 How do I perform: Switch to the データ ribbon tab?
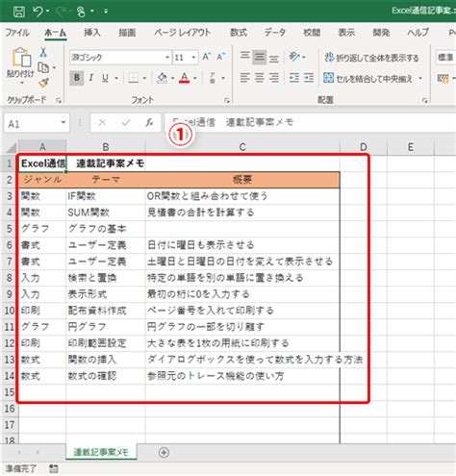[x=275, y=33]
